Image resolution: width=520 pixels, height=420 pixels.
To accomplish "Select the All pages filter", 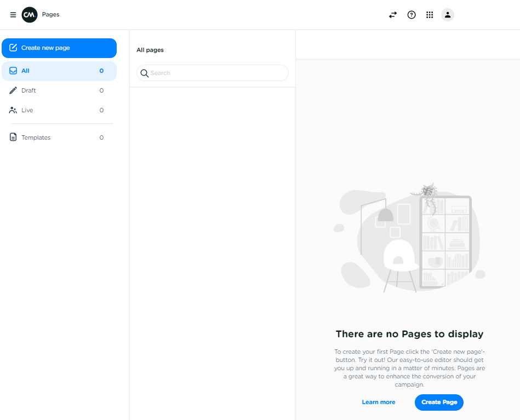I will (59, 71).
